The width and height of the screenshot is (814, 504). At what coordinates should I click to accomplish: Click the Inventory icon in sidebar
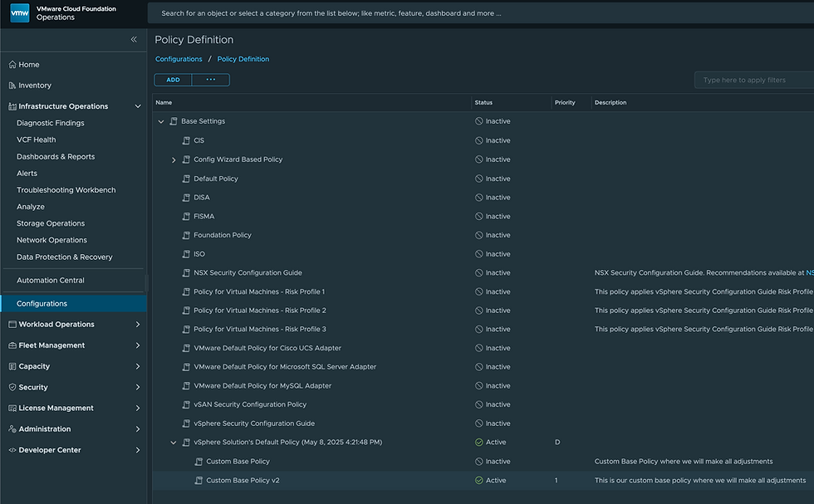pyautogui.click(x=12, y=86)
